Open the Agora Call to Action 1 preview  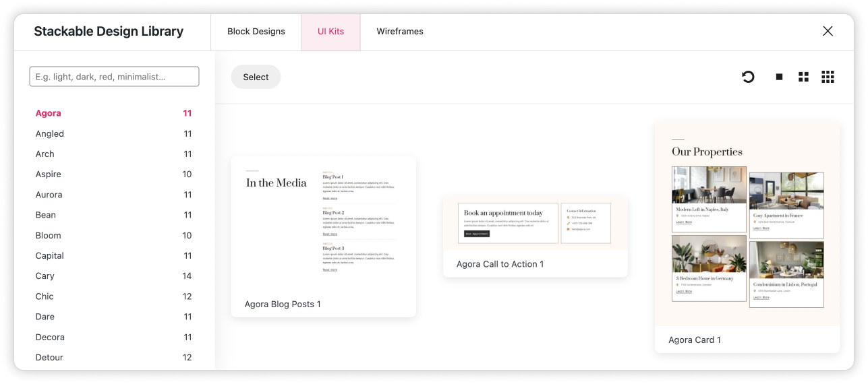click(536, 224)
